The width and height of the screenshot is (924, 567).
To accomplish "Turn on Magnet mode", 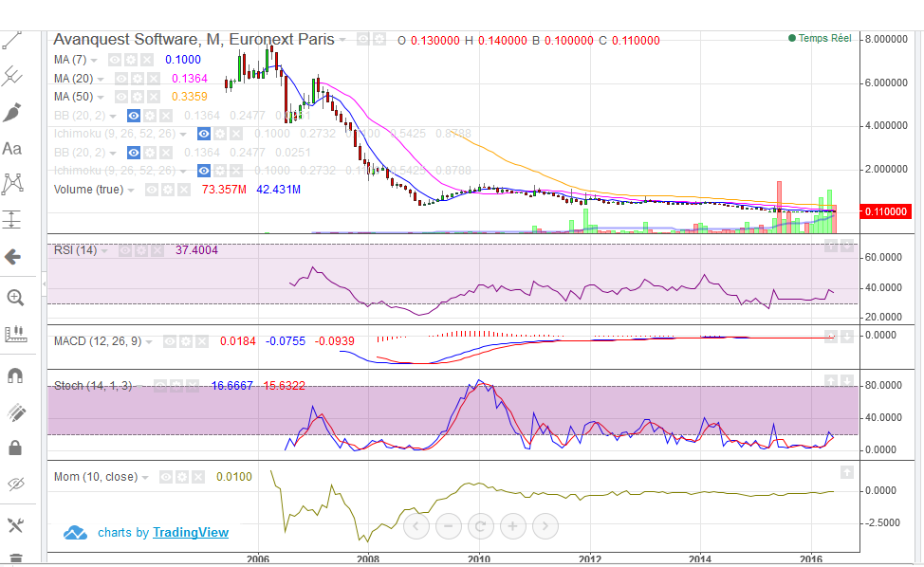I will point(14,375).
